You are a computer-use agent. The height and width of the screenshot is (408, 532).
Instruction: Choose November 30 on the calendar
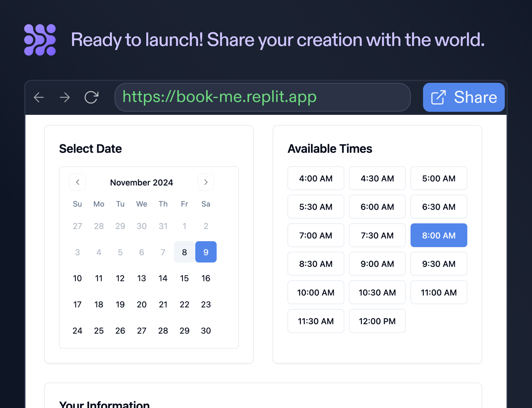click(206, 331)
